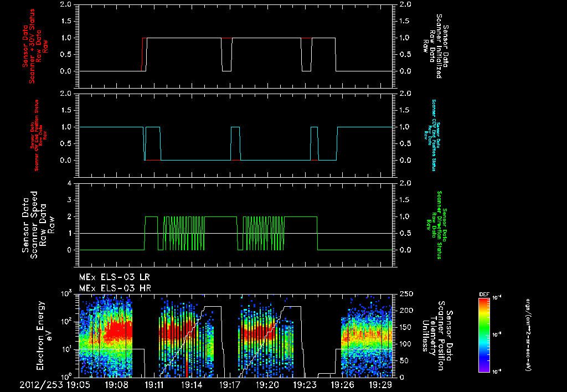567x392 pixels.
Task: Click the 200 tick on Scanner Position axis
Action: pyautogui.click(x=406, y=311)
